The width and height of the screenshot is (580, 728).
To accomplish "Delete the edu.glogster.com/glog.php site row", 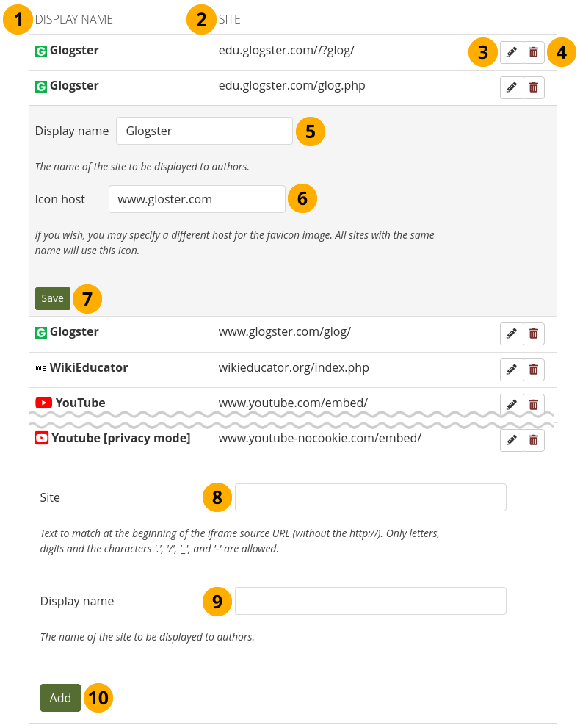I will pyautogui.click(x=534, y=87).
